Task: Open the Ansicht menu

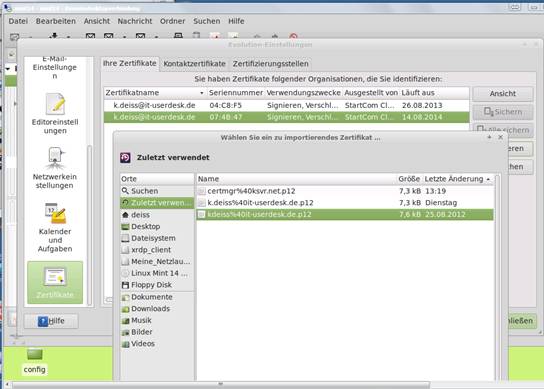Action: coord(96,21)
